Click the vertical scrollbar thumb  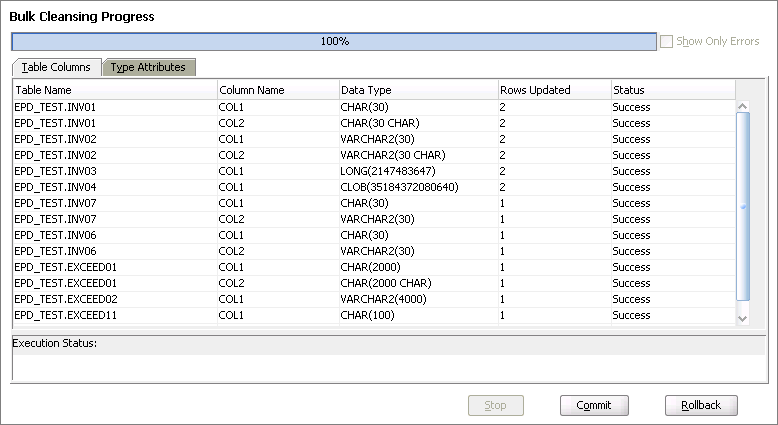pyautogui.click(x=742, y=205)
